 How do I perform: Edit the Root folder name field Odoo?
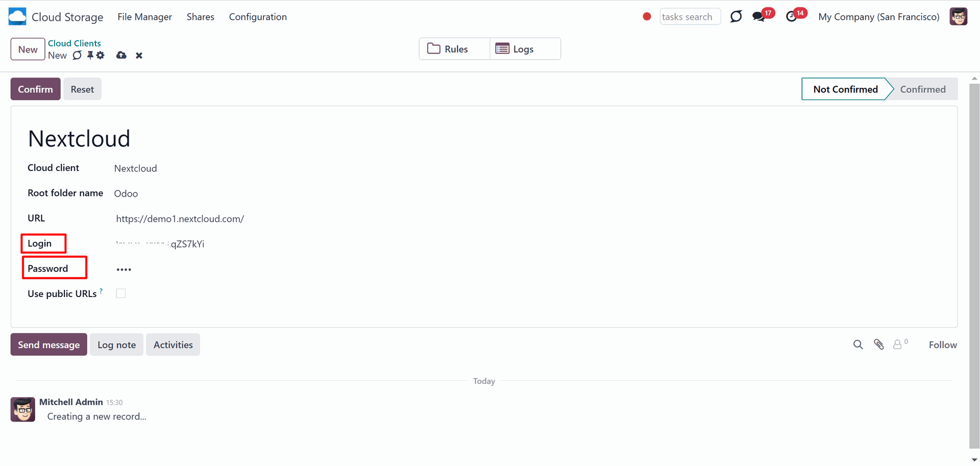click(x=126, y=193)
